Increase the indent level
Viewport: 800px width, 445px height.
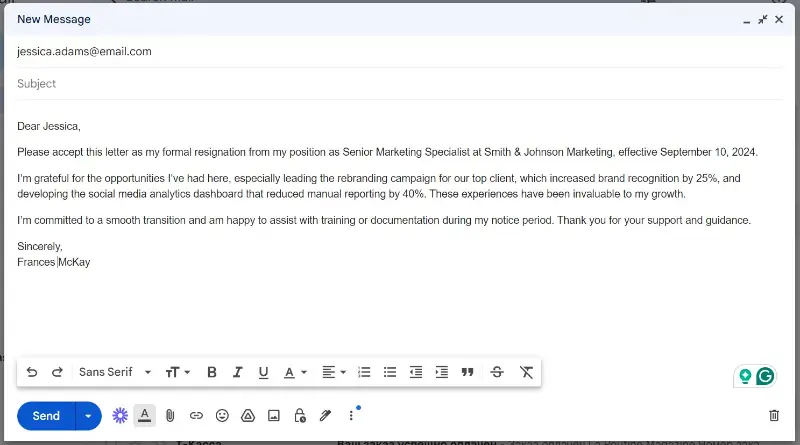(x=441, y=372)
